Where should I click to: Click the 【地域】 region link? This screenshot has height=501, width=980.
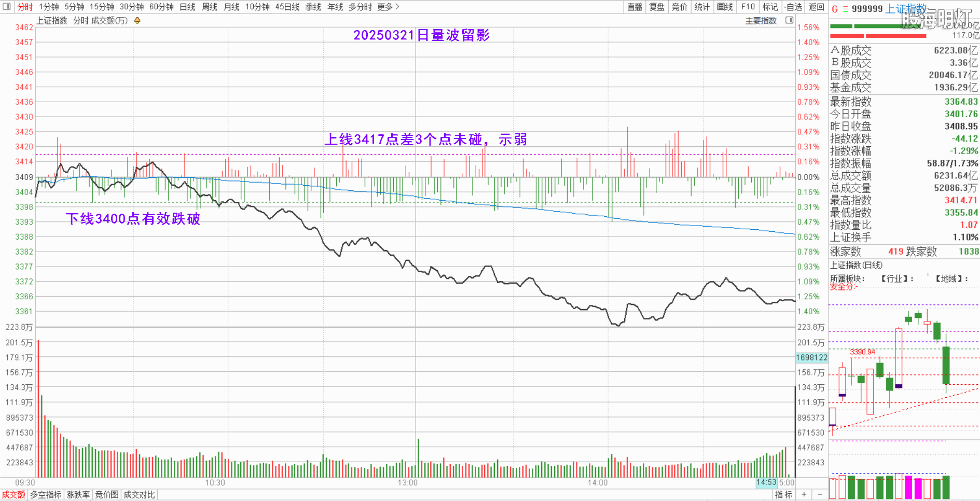point(949,279)
